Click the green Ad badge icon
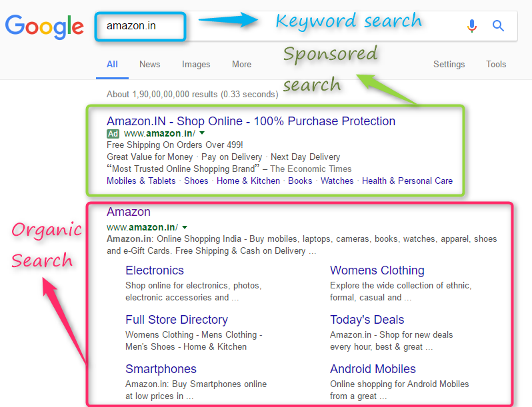The width and height of the screenshot is (532, 407). (113, 133)
